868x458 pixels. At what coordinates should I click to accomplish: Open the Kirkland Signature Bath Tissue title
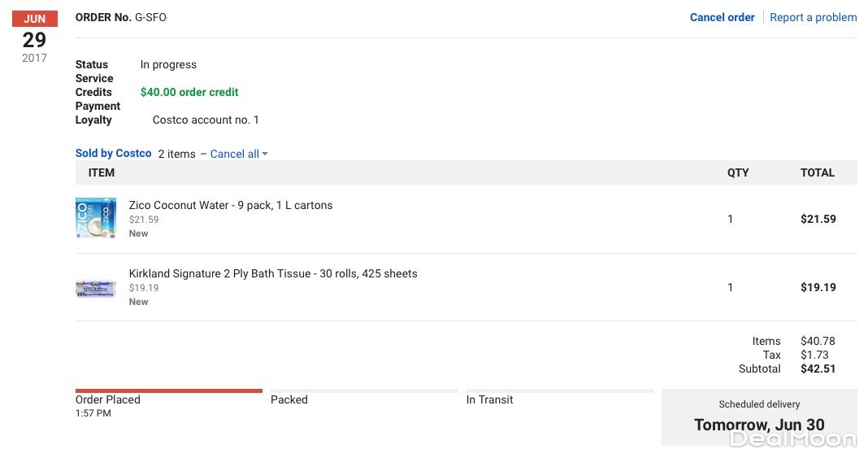point(273,273)
